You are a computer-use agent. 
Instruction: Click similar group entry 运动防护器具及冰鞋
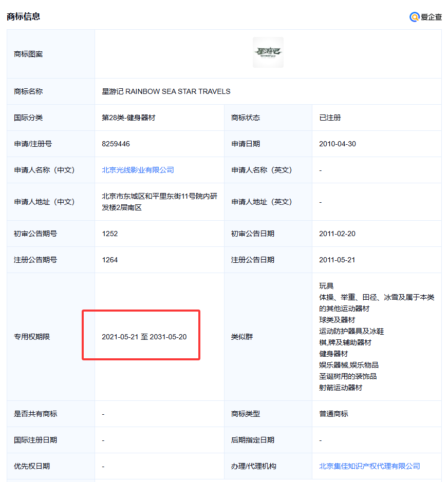tap(351, 331)
